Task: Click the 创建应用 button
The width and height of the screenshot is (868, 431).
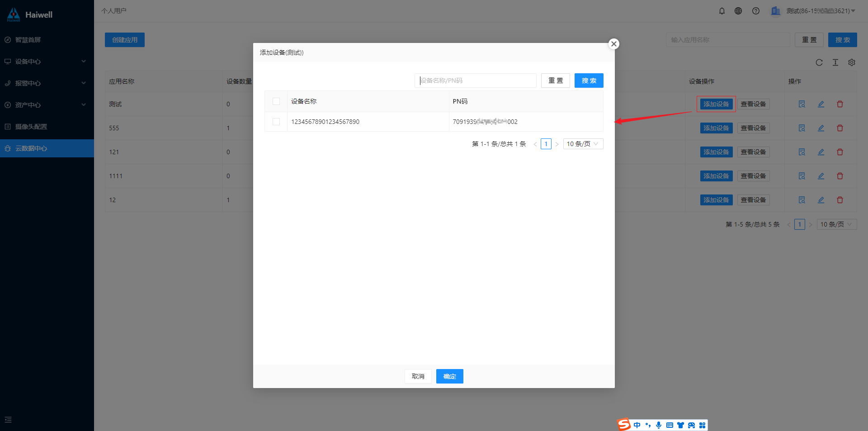Action: (x=125, y=40)
